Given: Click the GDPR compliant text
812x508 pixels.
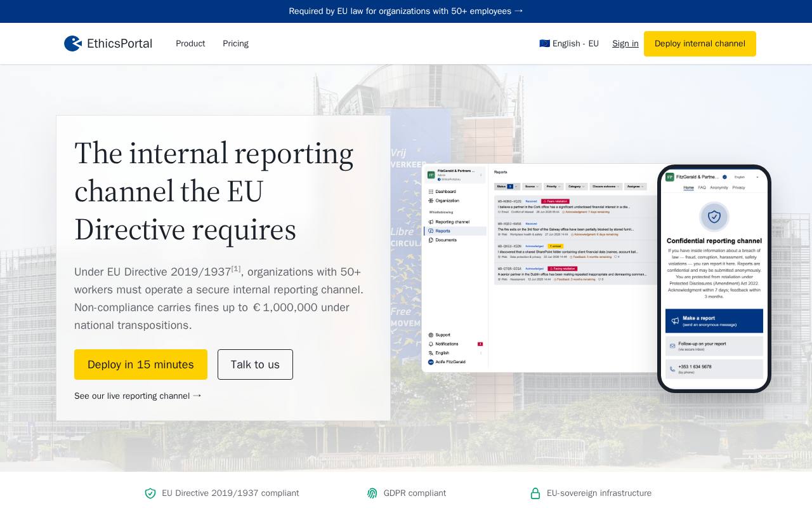Looking at the screenshot, I should pos(415,493).
